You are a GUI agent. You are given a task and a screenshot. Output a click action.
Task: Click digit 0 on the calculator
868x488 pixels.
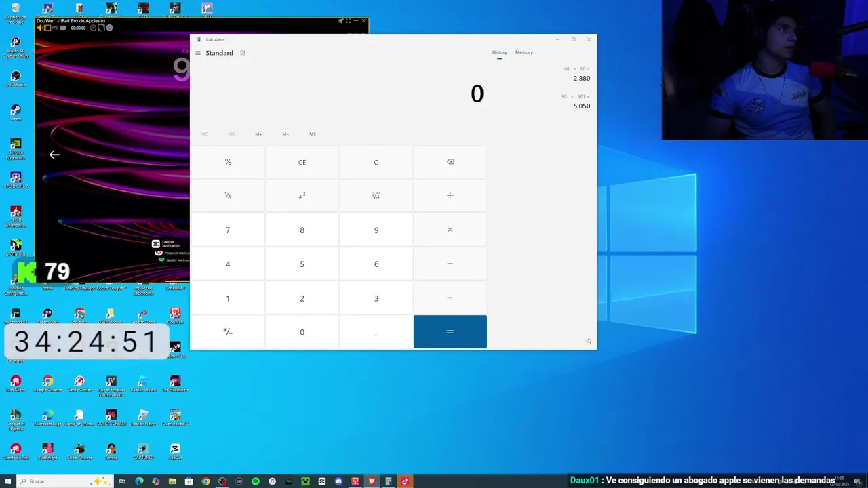coord(302,331)
